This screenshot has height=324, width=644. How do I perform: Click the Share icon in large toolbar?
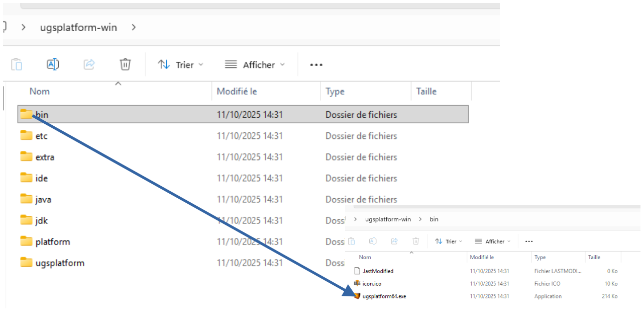tap(89, 64)
